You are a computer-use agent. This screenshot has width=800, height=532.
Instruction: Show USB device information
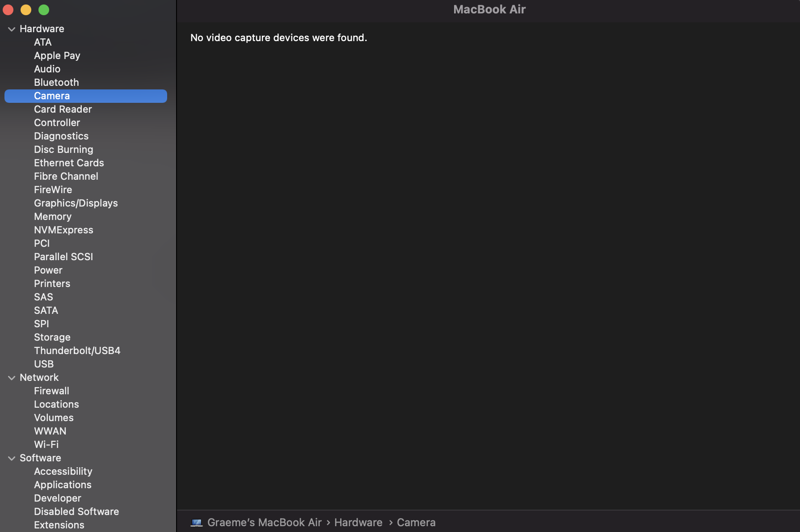pyautogui.click(x=44, y=364)
